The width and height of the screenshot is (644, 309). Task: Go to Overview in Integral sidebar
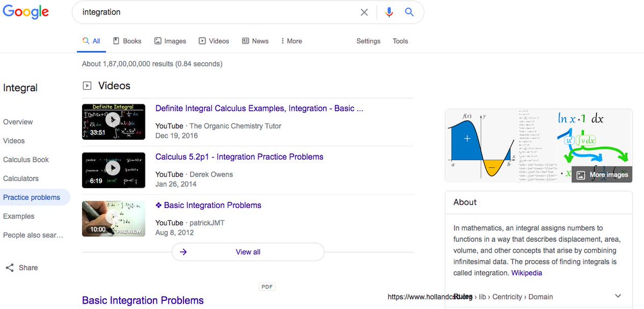(x=18, y=122)
